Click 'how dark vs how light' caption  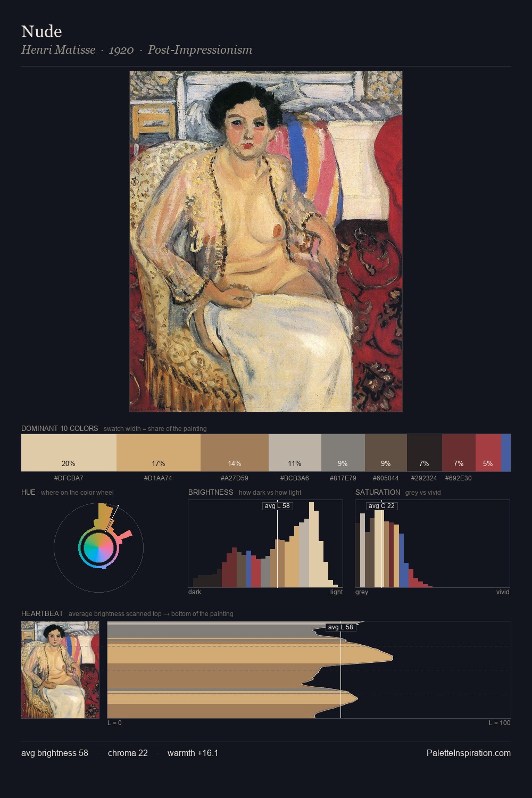coord(270,493)
